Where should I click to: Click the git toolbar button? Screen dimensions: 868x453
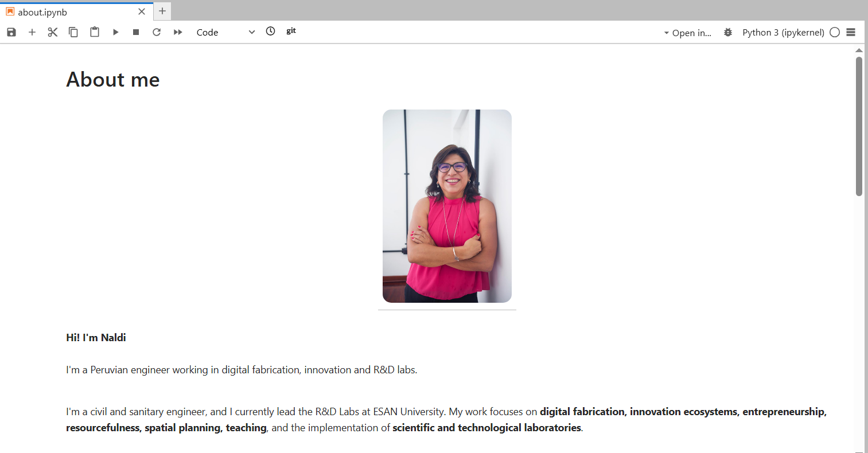point(291,31)
